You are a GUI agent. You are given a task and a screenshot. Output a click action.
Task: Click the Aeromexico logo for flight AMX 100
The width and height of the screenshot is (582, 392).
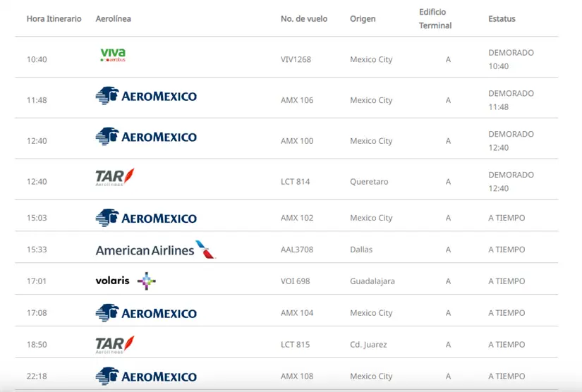146,137
